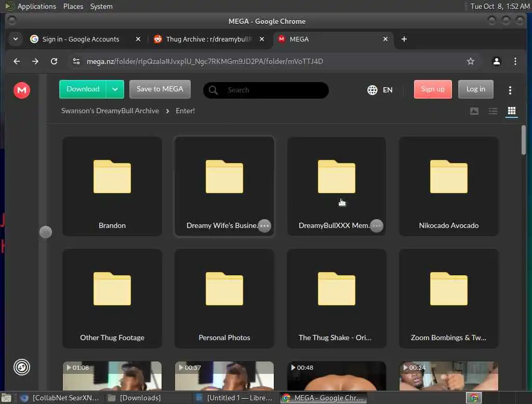Open options for DreamyBullXXX Memes folder

pyautogui.click(x=376, y=225)
